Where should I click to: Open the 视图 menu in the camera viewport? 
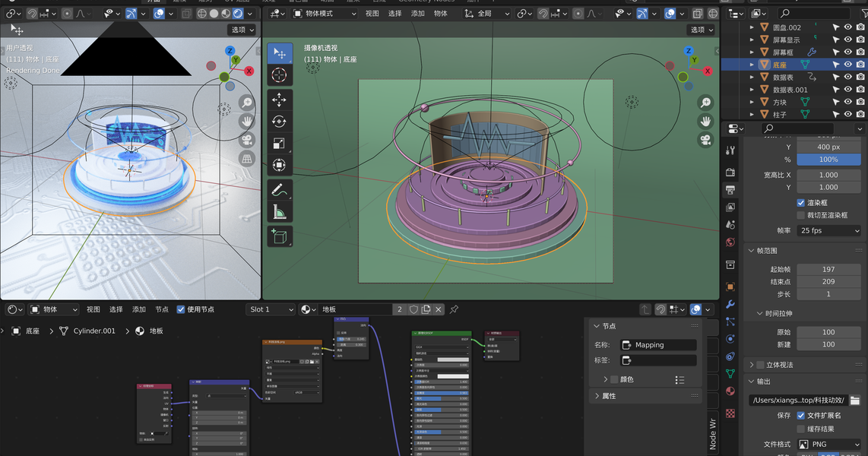[x=372, y=13]
